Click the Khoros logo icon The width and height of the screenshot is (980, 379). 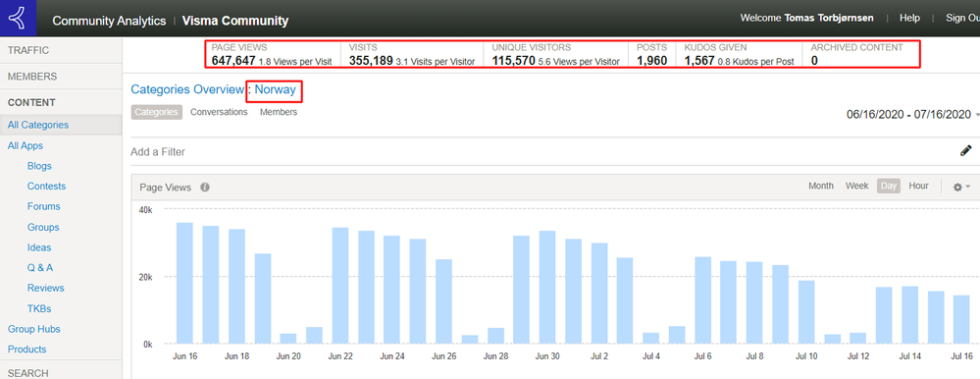[x=18, y=18]
